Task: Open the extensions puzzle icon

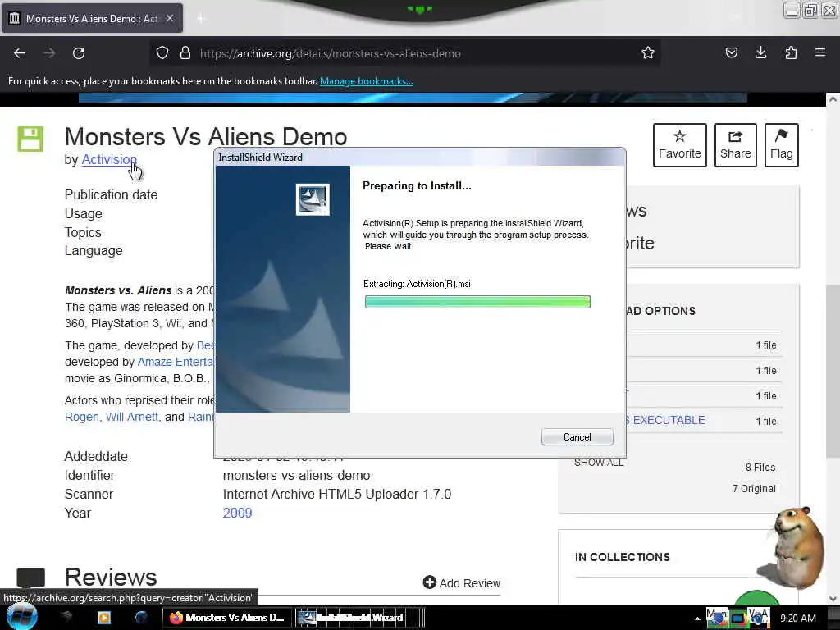Action: [791, 52]
